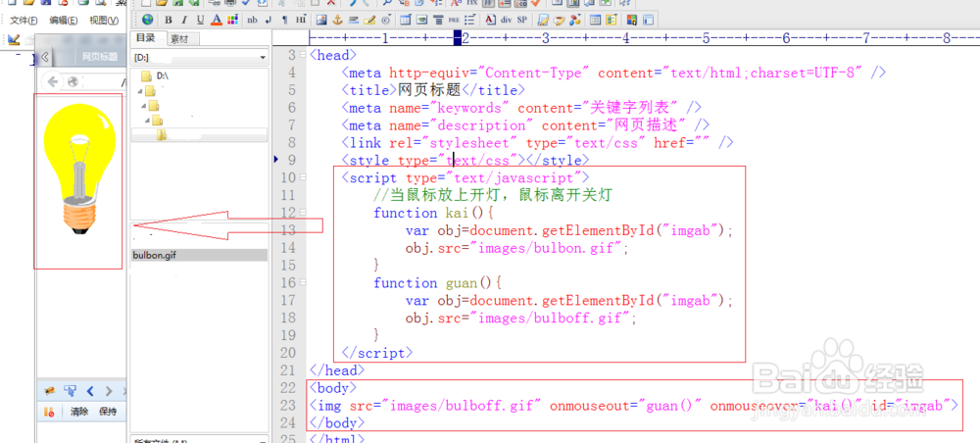Collapse the second nested folder
Image resolution: width=980 pixels, height=443 pixels.
pos(144,106)
